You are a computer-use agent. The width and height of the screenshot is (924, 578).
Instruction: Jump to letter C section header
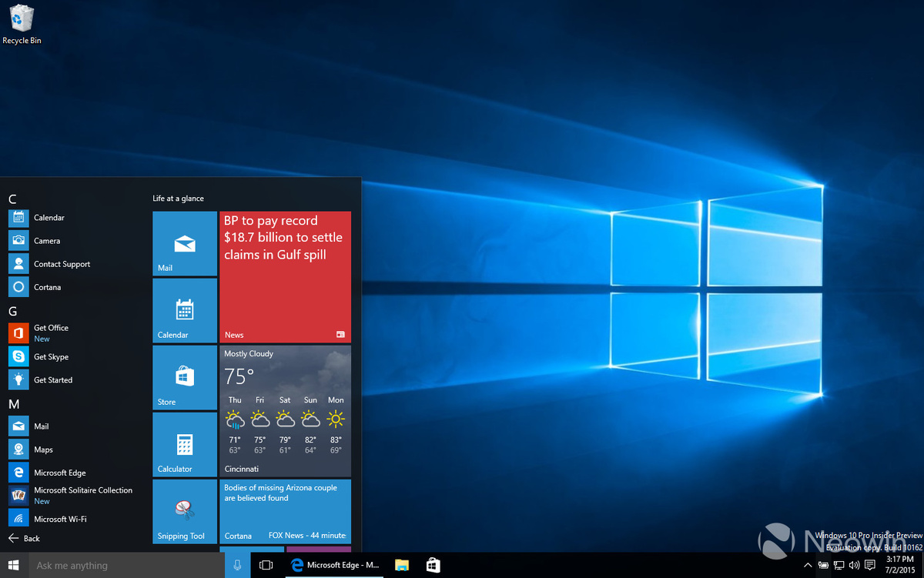(x=12, y=199)
